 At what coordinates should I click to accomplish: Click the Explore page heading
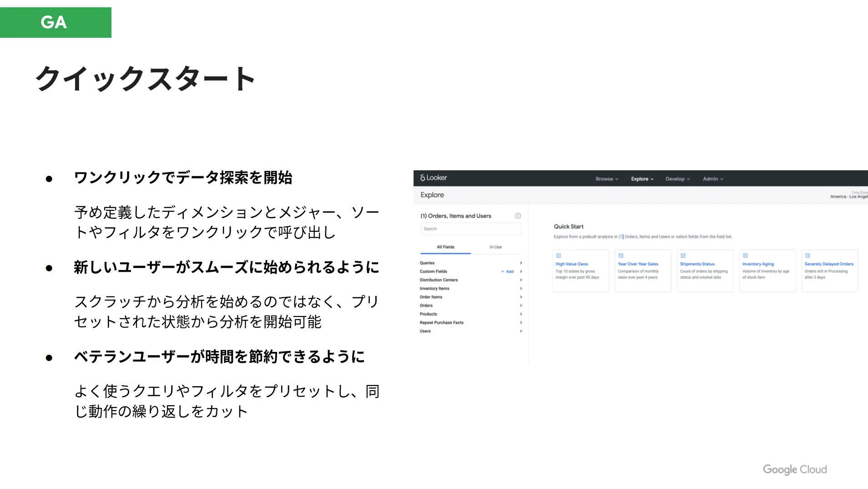point(432,195)
